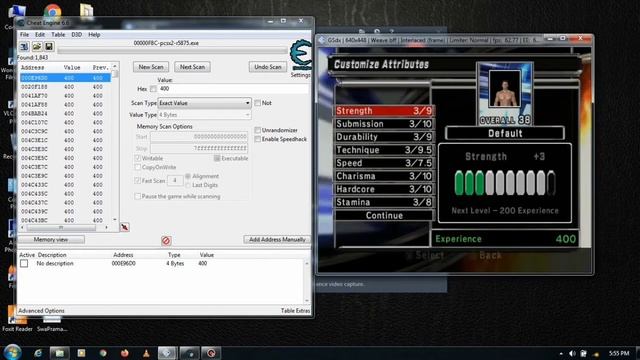Open Advanced Options
The image size is (640, 360).
[41, 311]
